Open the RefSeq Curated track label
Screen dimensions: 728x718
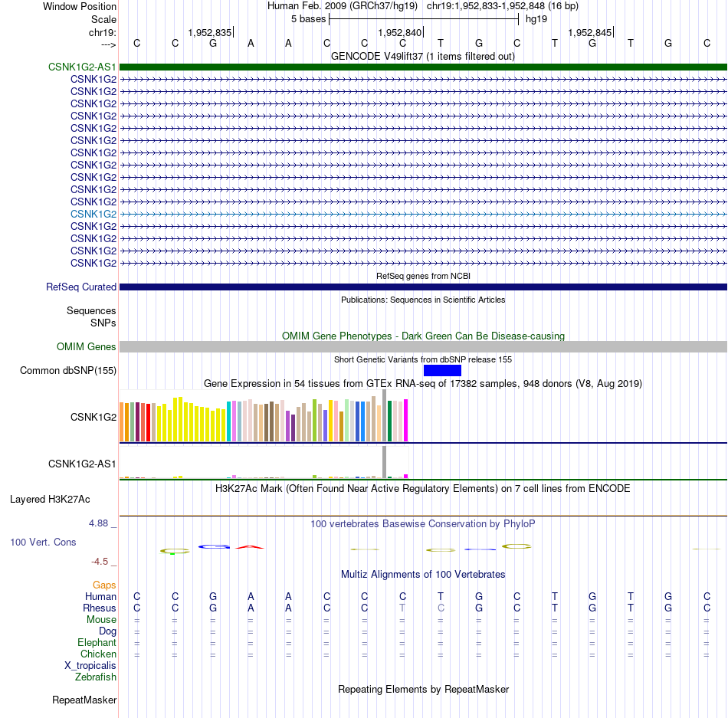[x=81, y=287]
